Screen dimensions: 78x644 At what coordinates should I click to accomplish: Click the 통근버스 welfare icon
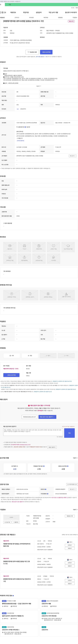point(10,247)
